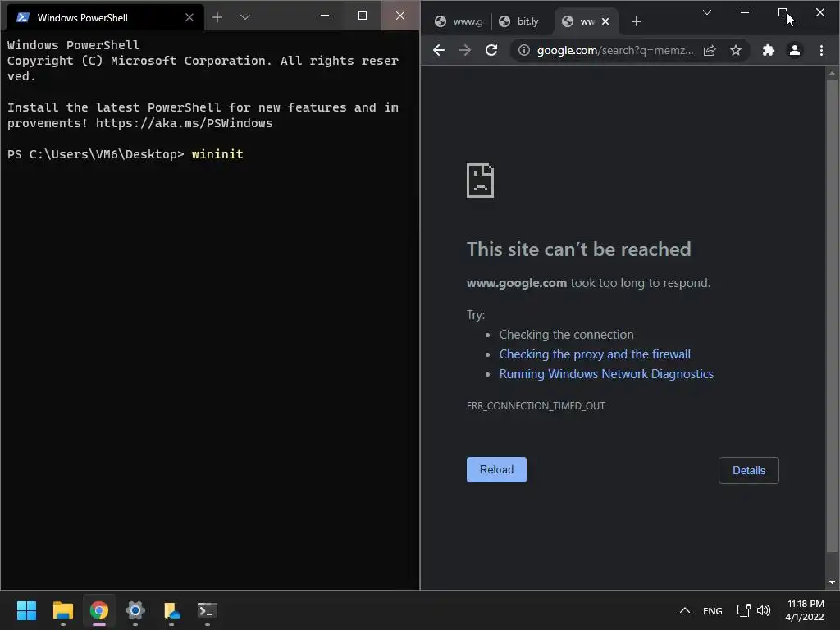The width and height of the screenshot is (840, 630).
Task: Click the Details button
Action: (x=748, y=470)
